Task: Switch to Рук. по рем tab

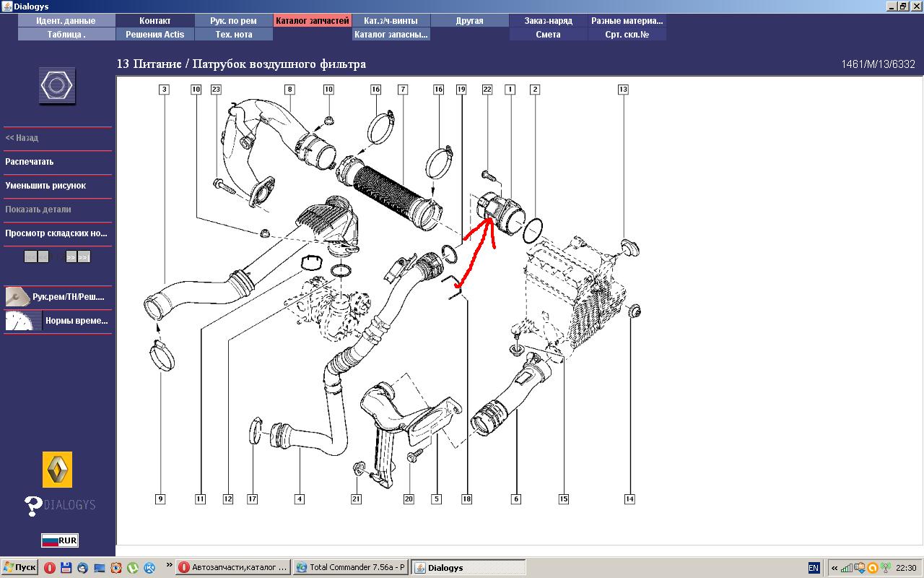Action: click(x=234, y=21)
